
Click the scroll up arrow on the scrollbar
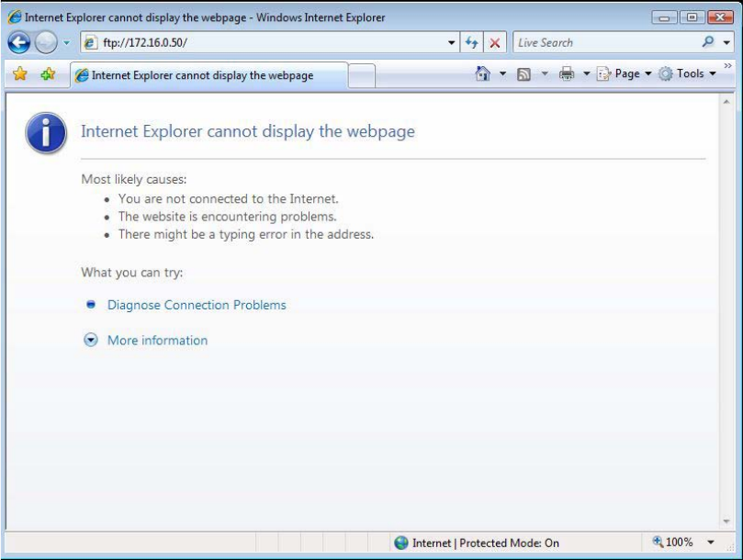tap(726, 101)
